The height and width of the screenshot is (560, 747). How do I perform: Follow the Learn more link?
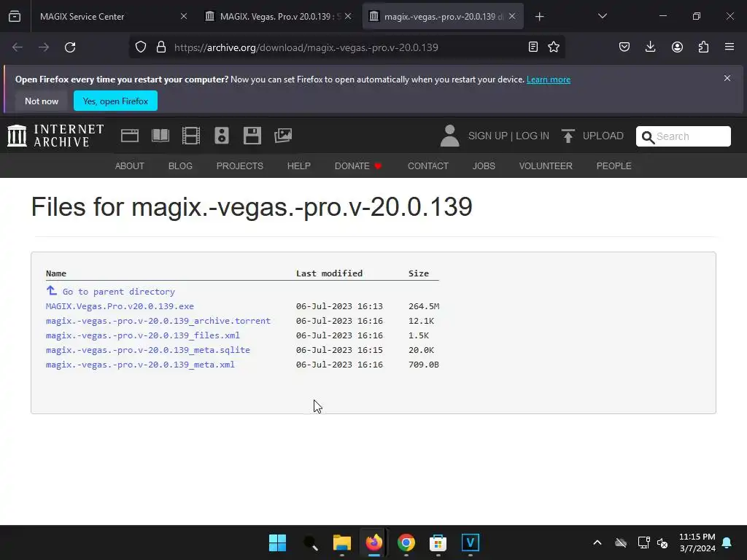click(x=549, y=79)
